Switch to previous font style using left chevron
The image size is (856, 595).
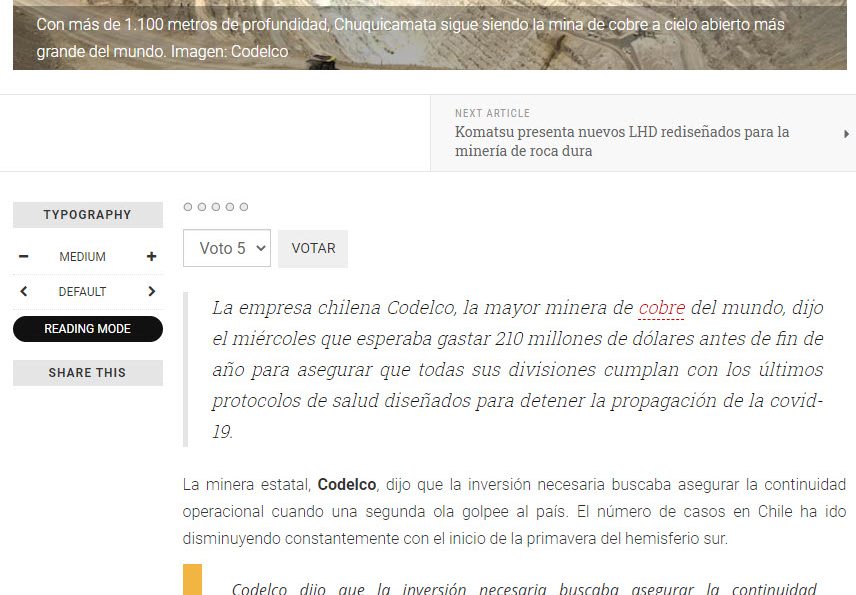pyautogui.click(x=24, y=292)
